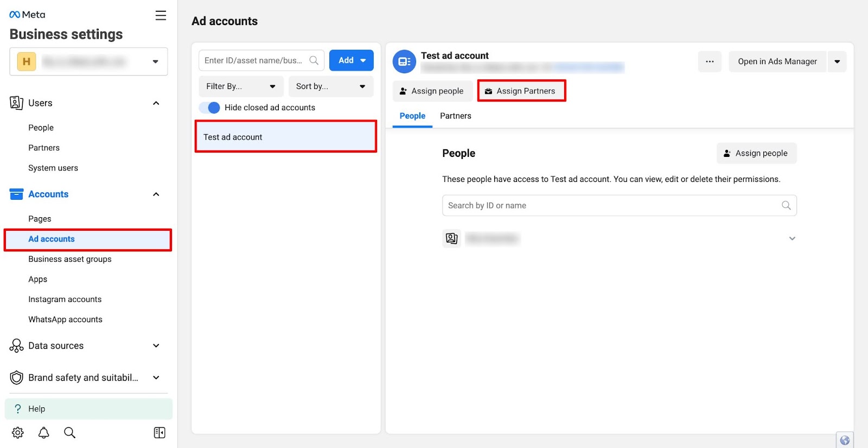
Task: Collapse sidebar with the panel toggle icon
Action: pos(159,433)
